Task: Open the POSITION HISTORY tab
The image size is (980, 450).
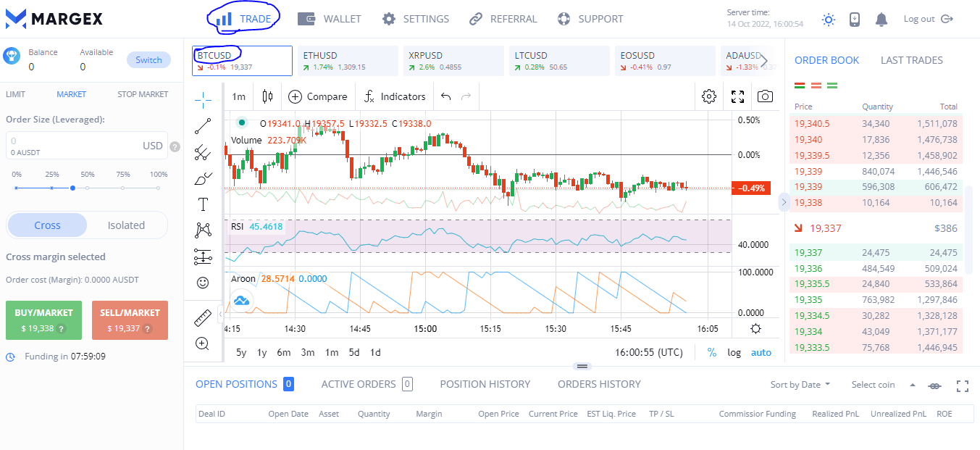Action: pyautogui.click(x=485, y=384)
